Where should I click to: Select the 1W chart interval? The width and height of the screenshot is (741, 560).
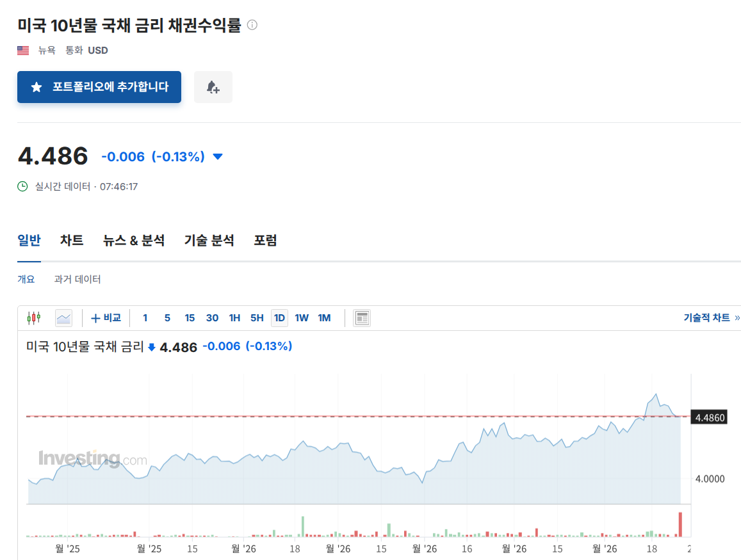click(302, 318)
